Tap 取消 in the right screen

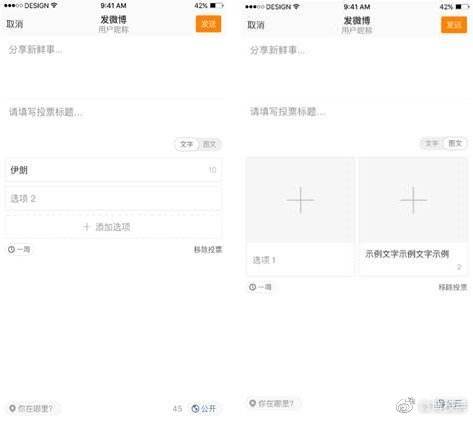[256, 25]
